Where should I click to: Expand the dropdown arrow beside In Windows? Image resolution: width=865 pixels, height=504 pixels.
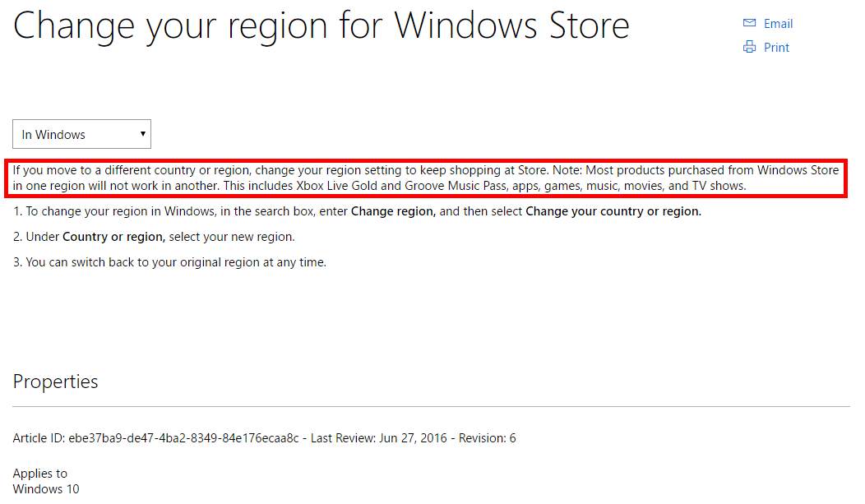click(x=142, y=134)
